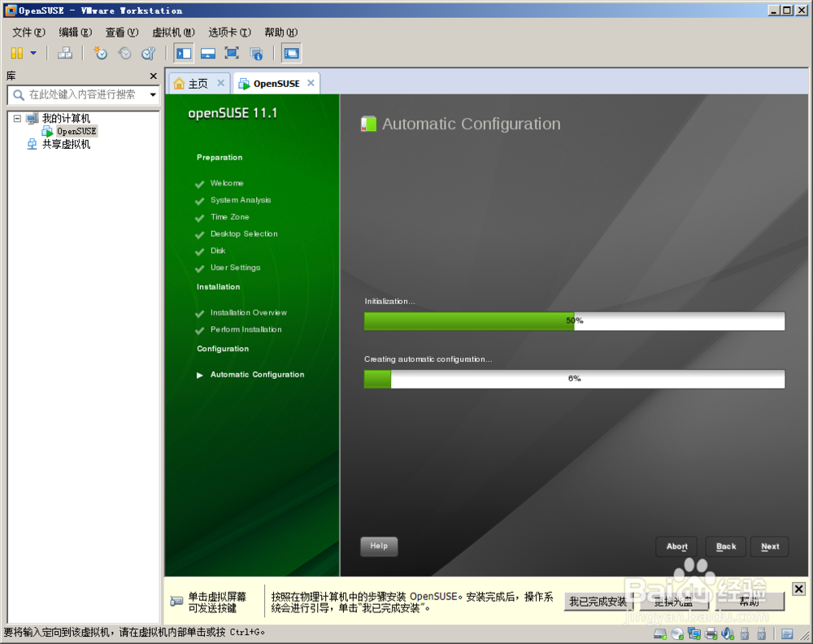
Task: Click the Installation Overview step
Action: (248, 313)
